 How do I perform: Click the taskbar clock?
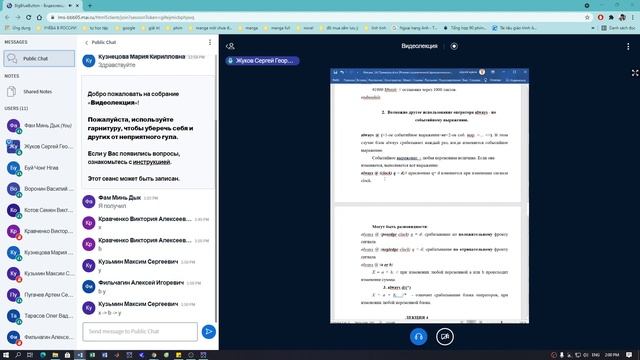click(612, 355)
